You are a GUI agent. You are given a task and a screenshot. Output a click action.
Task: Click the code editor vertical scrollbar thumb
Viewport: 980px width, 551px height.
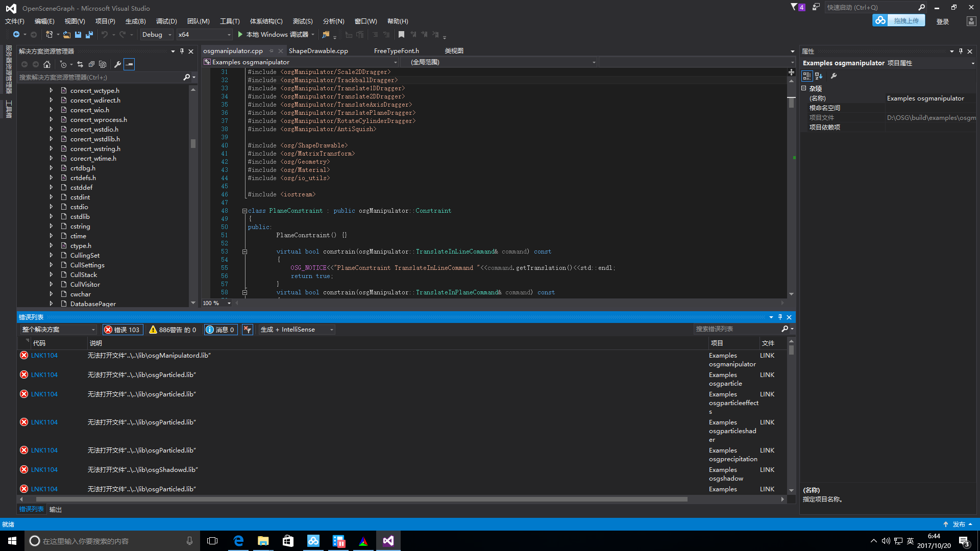click(x=791, y=103)
